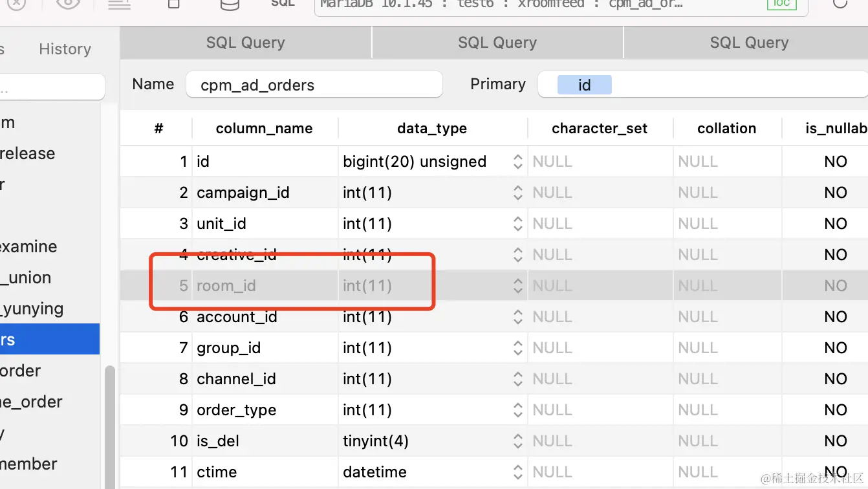Image resolution: width=868 pixels, height=489 pixels.
Task: Click the collation column header
Action: pos(726,128)
